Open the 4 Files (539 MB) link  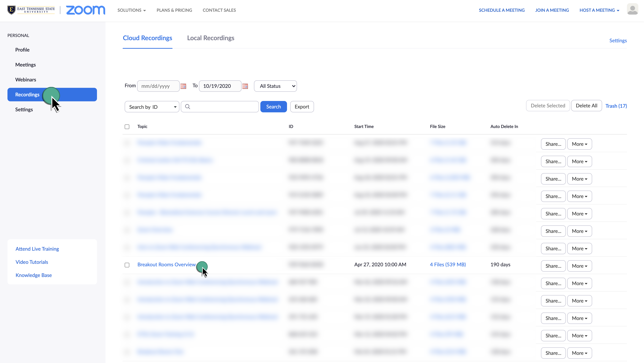(x=448, y=265)
